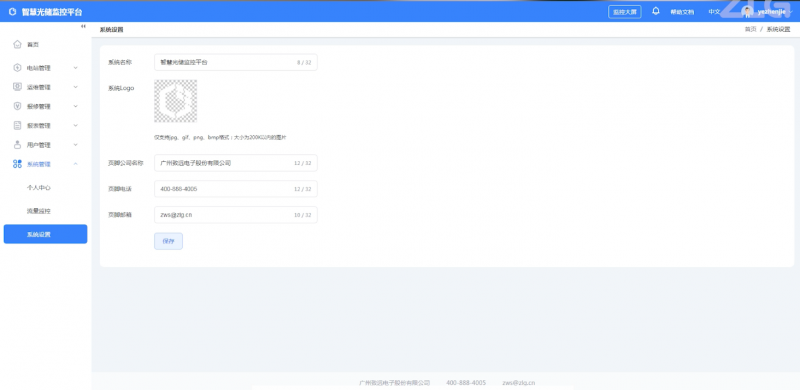The height and width of the screenshot is (390, 800).
Task: Collapse the sidebar with double-arrow icon
Action: click(83, 26)
